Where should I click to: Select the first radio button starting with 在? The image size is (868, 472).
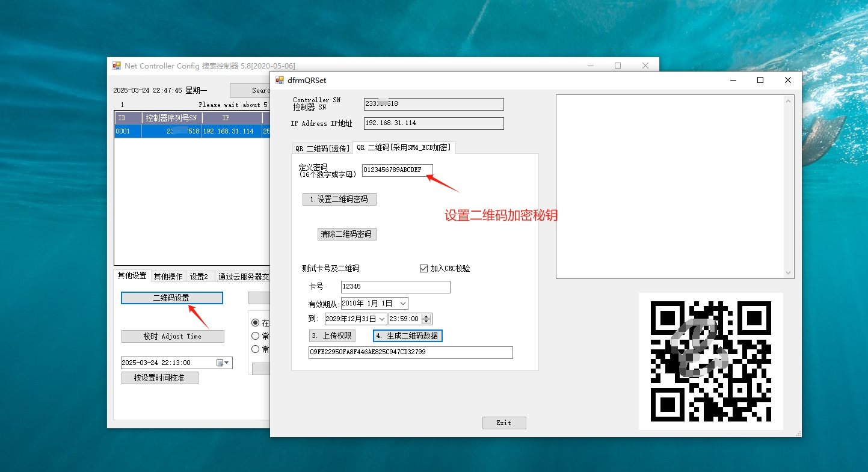(256, 323)
